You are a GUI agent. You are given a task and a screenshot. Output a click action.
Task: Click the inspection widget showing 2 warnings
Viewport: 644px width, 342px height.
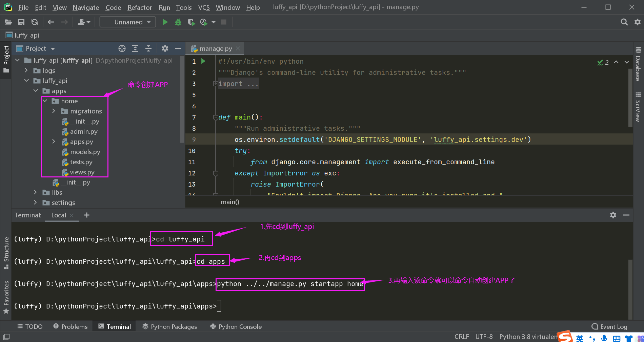[x=603, y=62]
